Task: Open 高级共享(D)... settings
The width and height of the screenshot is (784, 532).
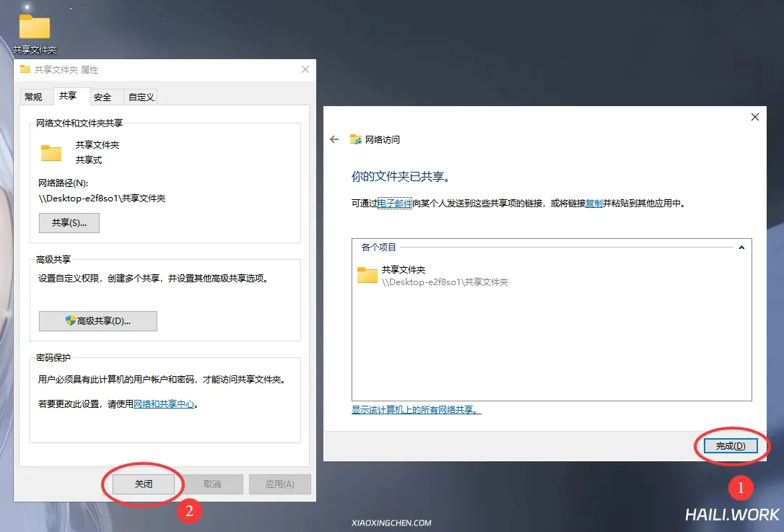Action: click(x=97, y=321)
